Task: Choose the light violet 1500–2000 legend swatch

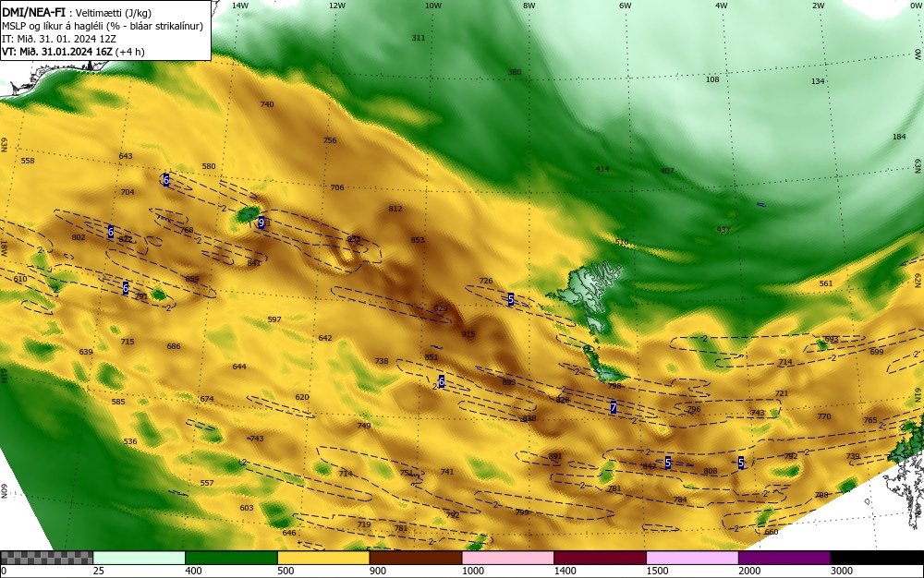Action: pyautogui.click(x=692, y=558)
